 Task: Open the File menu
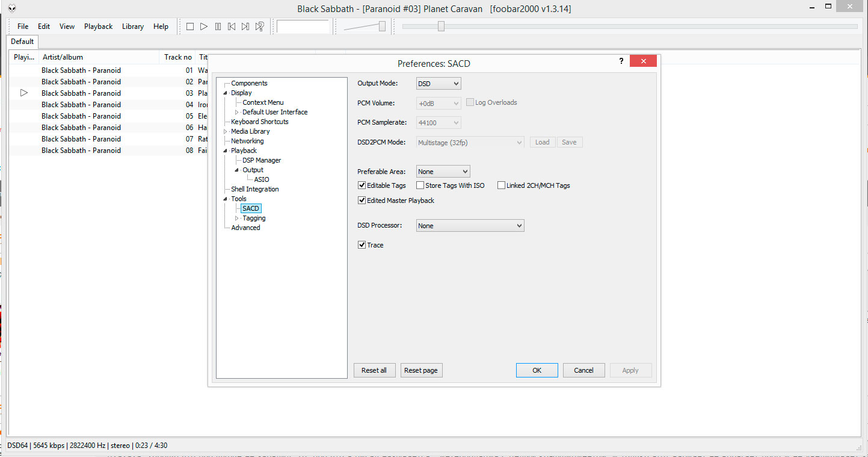tap(23, 26)
